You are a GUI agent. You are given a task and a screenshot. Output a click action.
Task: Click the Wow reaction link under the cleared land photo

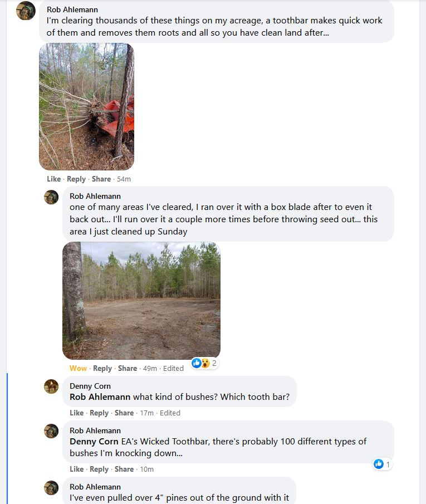click(x=78, y=368)
